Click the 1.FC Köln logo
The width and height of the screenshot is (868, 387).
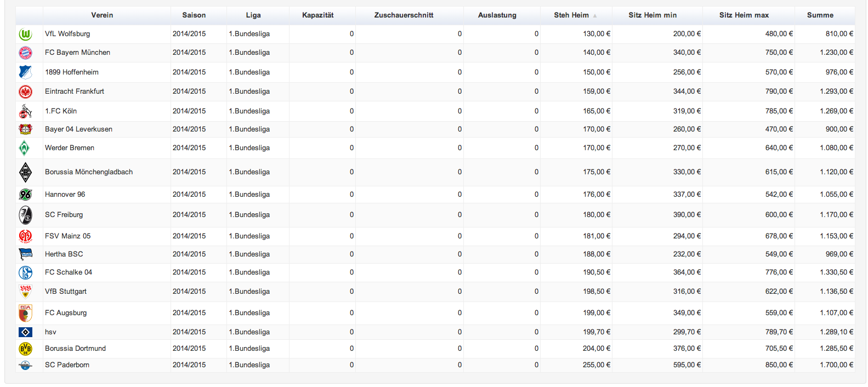(25, 111)
